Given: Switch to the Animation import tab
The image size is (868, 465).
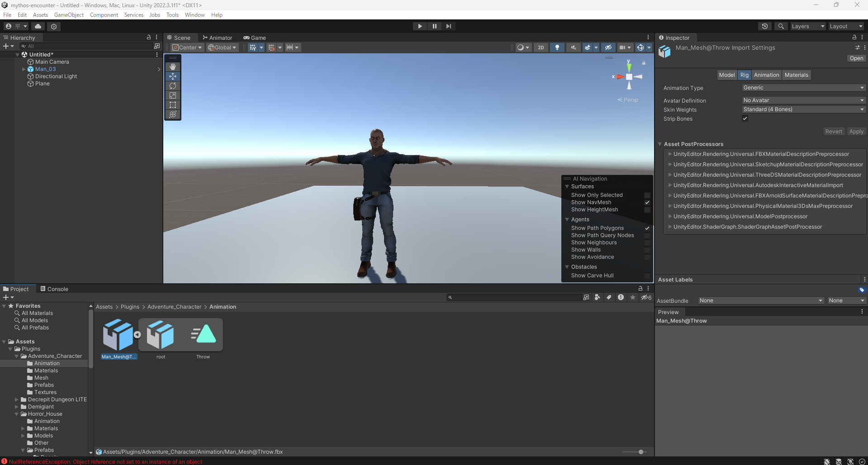Looking at the screenshot, I should (766, 75).
